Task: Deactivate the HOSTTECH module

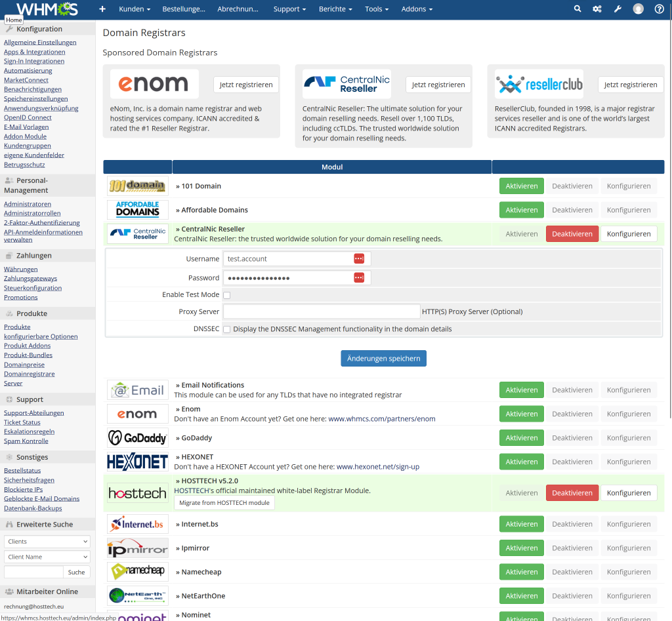Action: tap(572, 493)
